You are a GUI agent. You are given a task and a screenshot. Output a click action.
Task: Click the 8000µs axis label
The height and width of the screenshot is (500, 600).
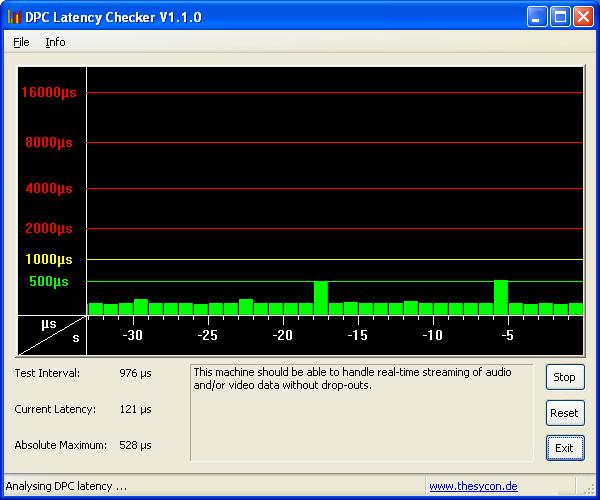[x=49, y=142]
